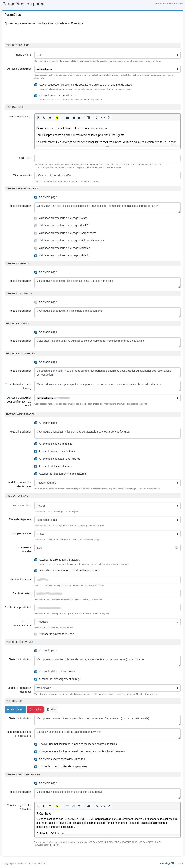Click help icon in Conditions générales toolbar
Image resolution: width=185 pixels, height=868 pixels.
[x=109, y=806]
